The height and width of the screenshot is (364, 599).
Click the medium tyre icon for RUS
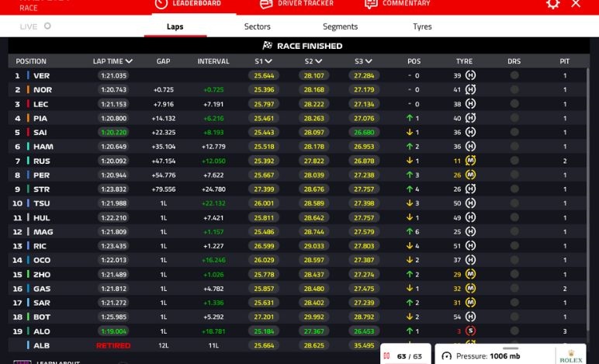pos(470,161)
